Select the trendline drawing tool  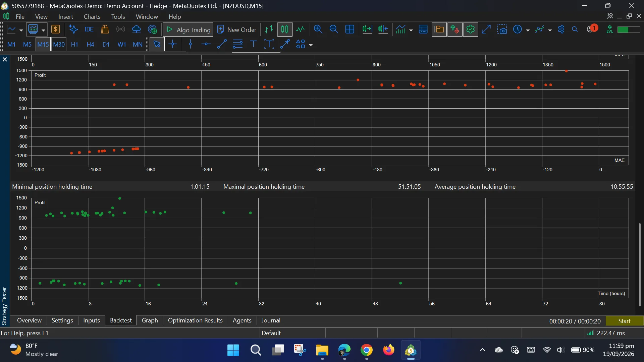pyautogui.click(x=222, y=44)
